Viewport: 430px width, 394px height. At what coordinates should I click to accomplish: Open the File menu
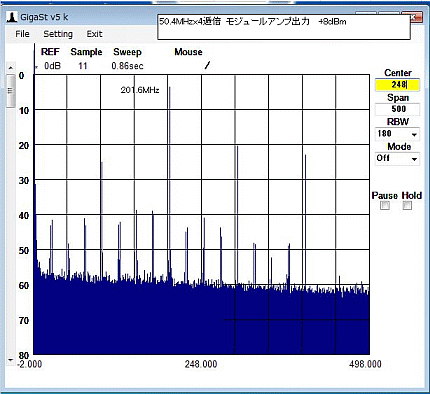point(22,34)
